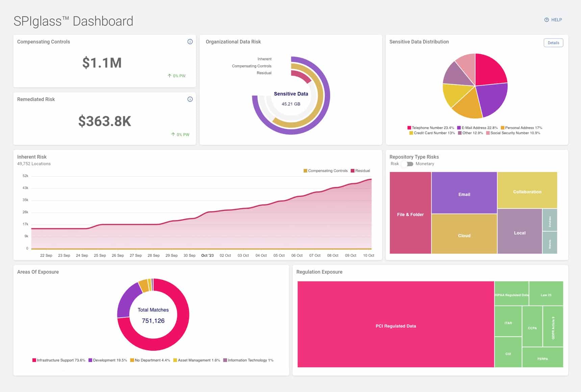Open Remediated Risk info icon
The height and width of the screenshot is (392, 581).
[x=190, y=99]
